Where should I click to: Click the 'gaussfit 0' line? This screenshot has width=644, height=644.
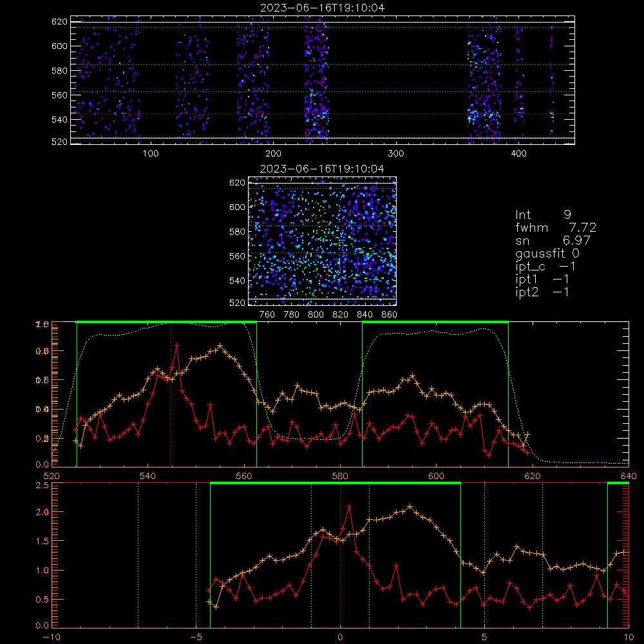pos(547,253)
